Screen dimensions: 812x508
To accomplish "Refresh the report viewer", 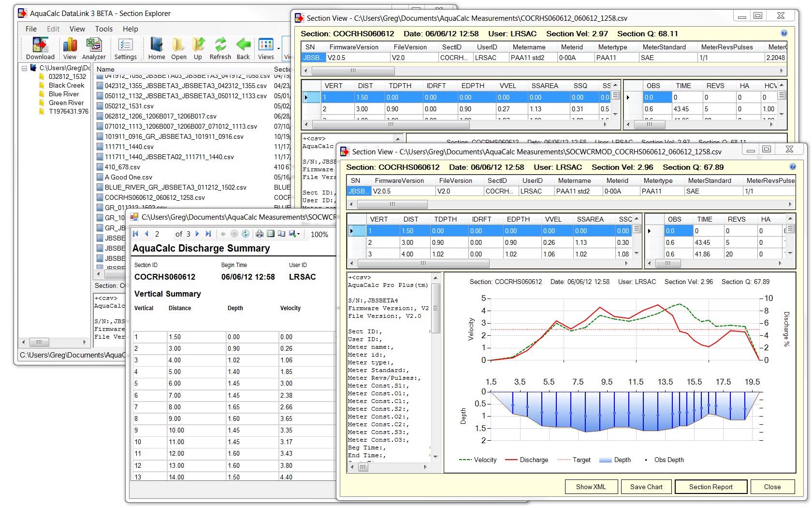I will 246,234.
